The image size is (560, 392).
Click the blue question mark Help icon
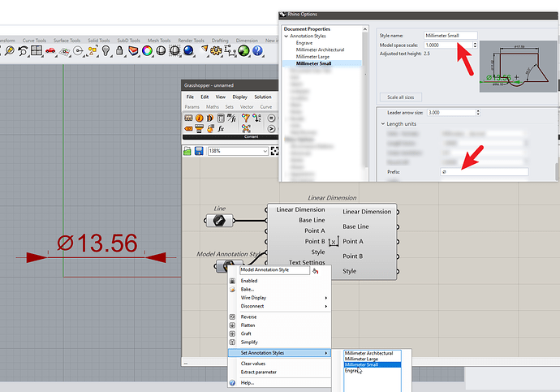pos(257,50)
